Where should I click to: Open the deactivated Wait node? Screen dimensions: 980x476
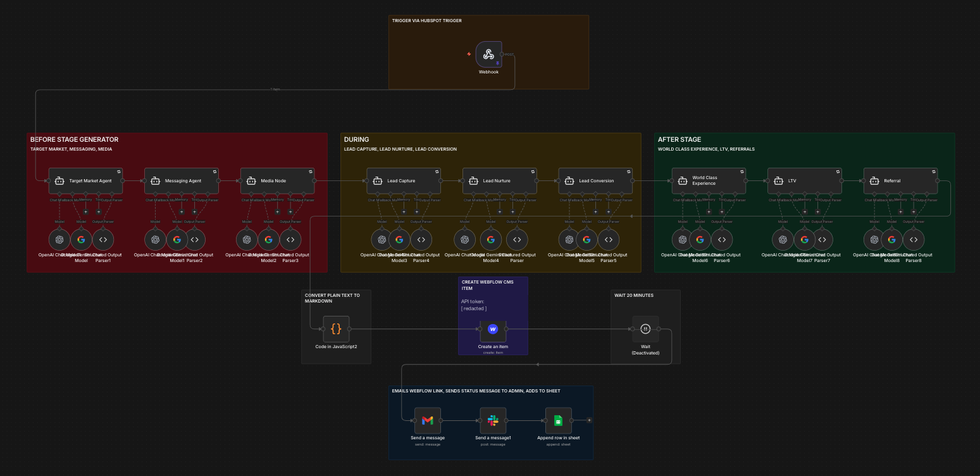tap(645, 329)
